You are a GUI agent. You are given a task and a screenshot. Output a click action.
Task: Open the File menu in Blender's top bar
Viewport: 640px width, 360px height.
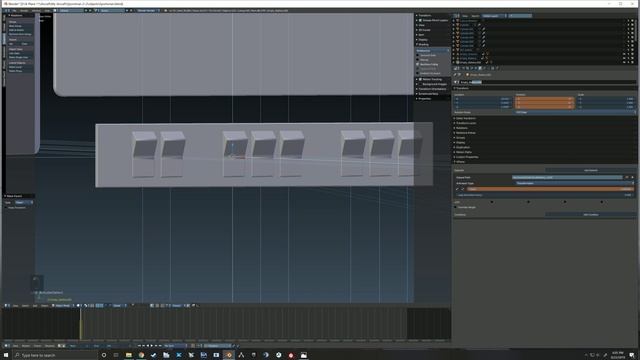click(14, 11)
